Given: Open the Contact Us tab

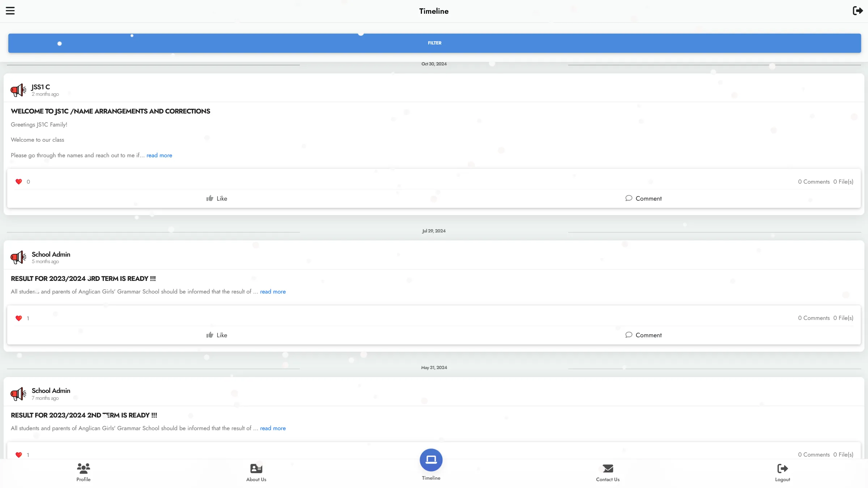Looking at the screenshot, I should (608, 472).
